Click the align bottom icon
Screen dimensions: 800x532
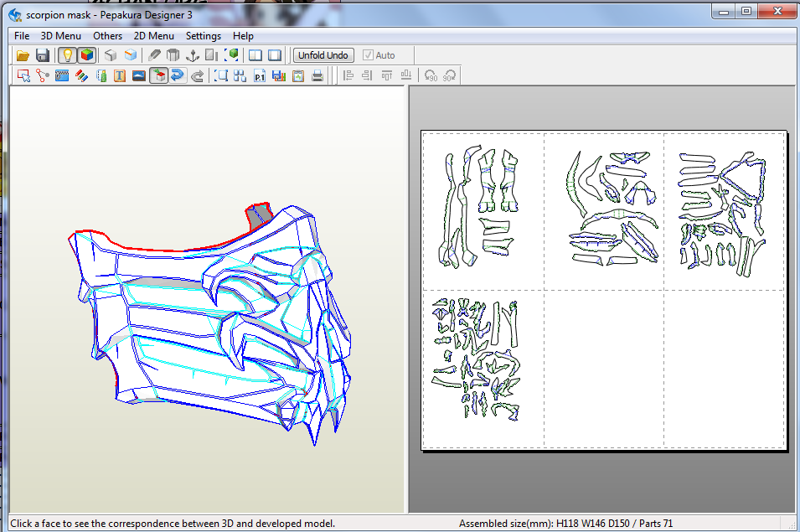[x=406, y=76]
